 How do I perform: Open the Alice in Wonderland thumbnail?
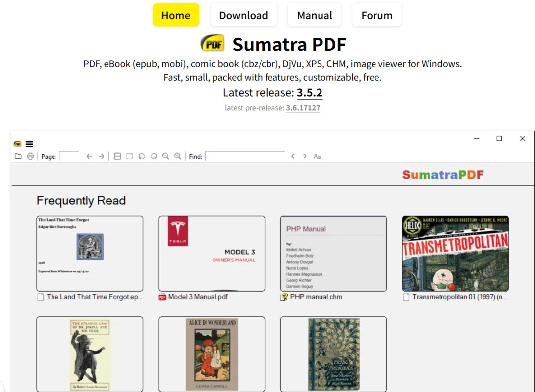click(212, 354)
